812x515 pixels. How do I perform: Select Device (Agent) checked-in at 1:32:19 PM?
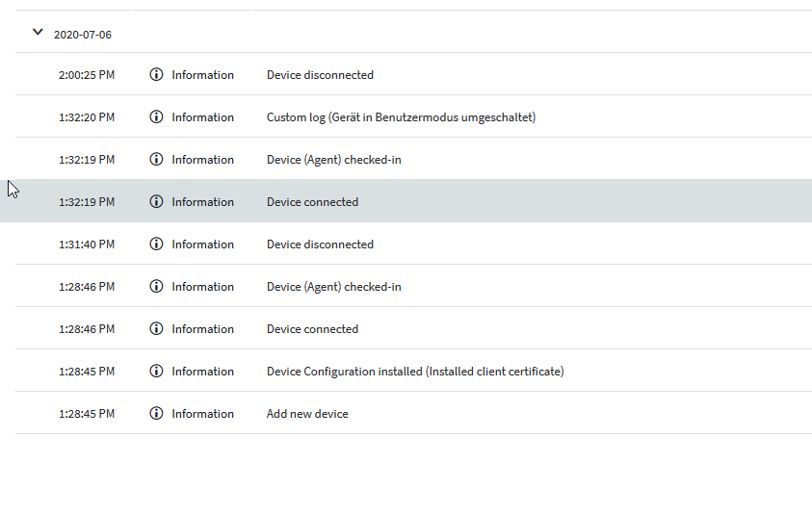coord(333,160)
